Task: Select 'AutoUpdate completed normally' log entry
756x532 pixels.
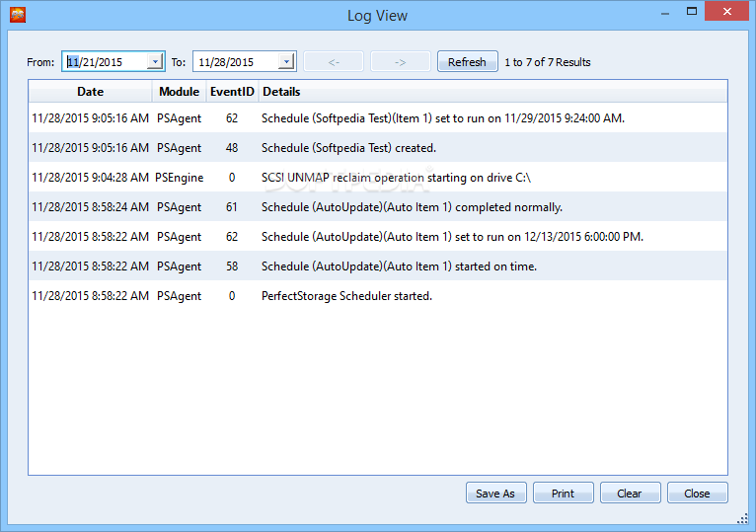Action: [378, 207]
